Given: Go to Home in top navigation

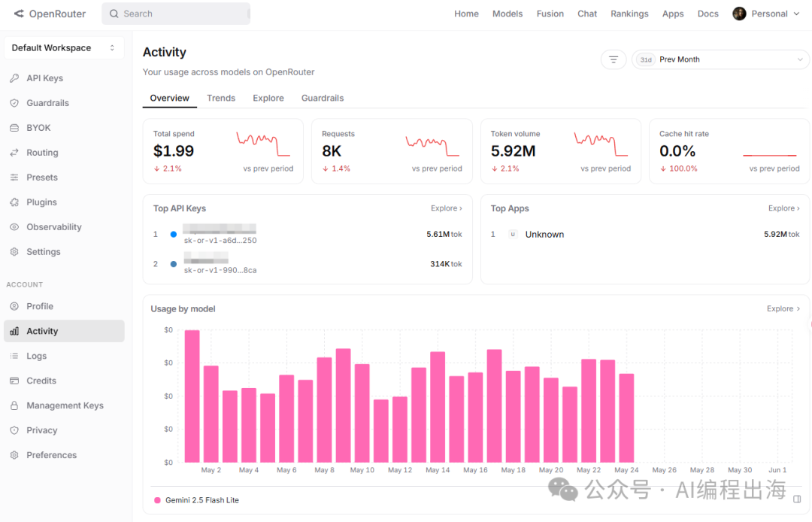Looking at the screenshot, I should (467, 14).
